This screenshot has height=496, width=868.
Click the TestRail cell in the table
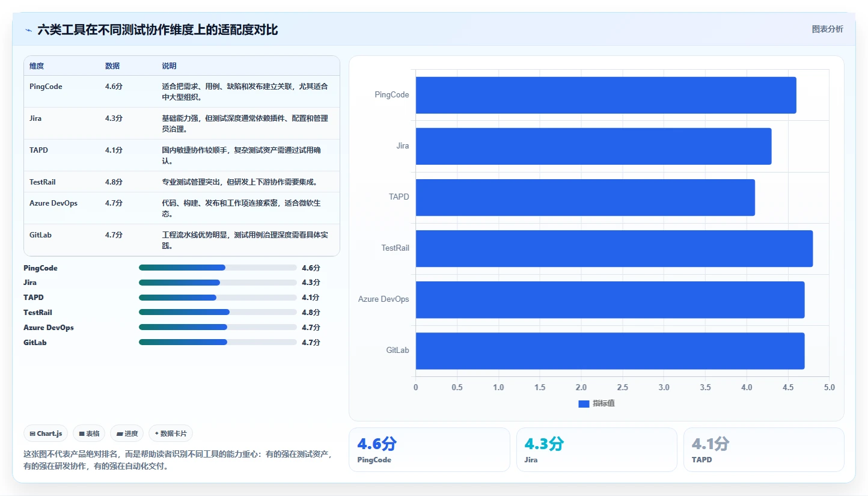point(42,182)
